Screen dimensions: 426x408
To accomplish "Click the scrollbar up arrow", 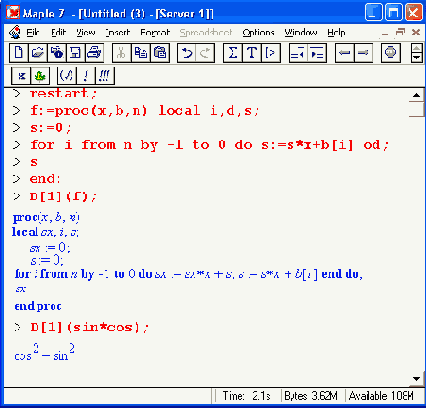I will [x=416, y=95].
